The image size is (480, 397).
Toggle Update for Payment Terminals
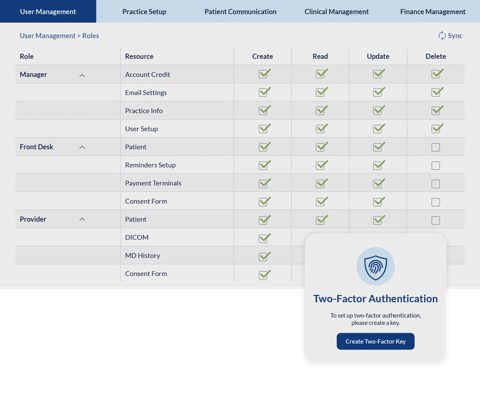379,183
